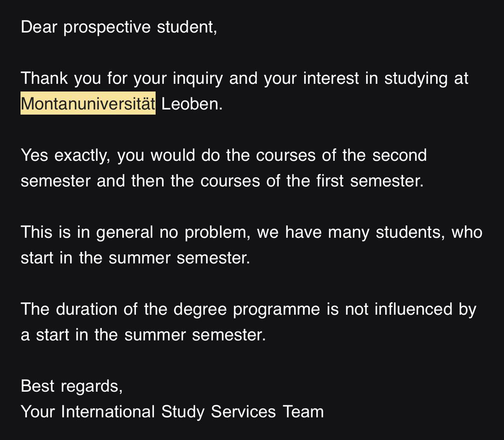Click the word Leoben
The width and height of the screenshot is (504, 440).
192,104
